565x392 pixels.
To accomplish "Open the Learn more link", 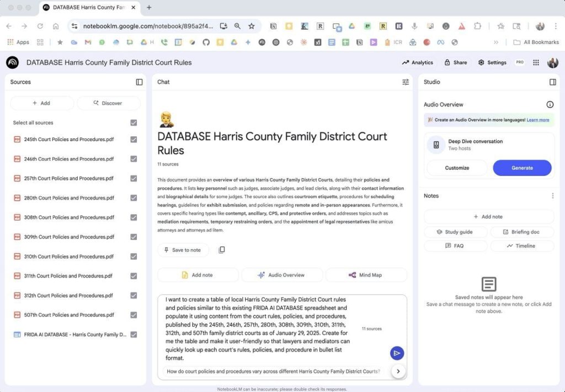I will point(537,120).
